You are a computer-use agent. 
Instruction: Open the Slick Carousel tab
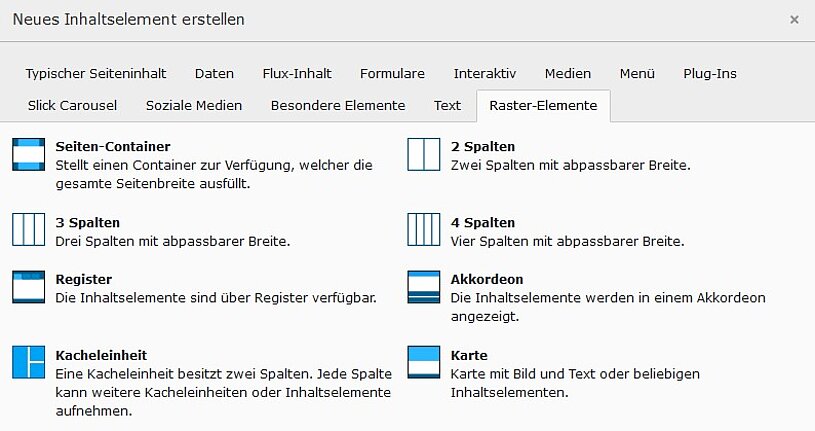pos(73,105)
